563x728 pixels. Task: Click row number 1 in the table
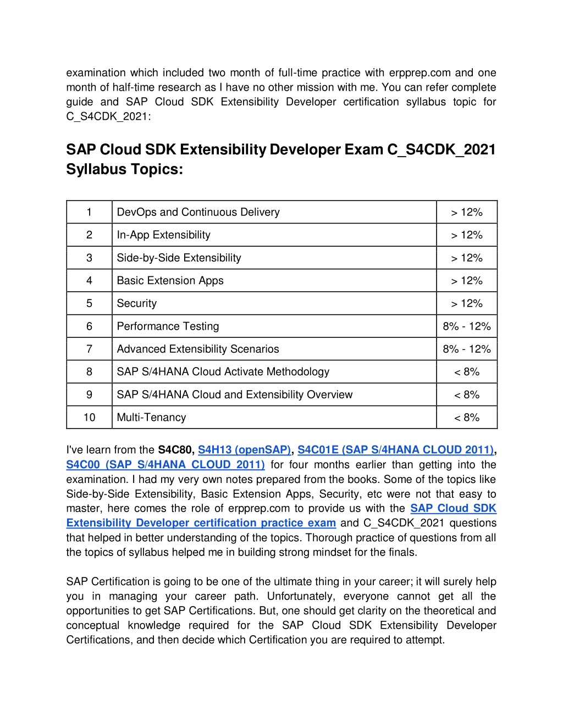pos(89,212)
